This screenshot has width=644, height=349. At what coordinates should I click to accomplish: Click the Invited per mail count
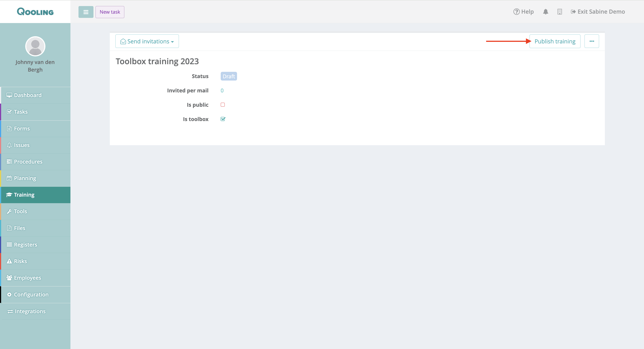pyautogui.click(x=222, y=91)
